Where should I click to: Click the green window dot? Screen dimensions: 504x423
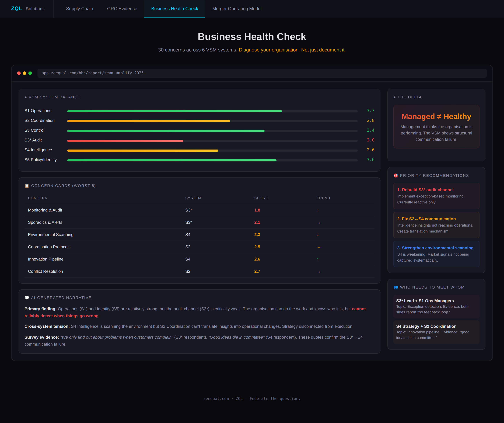(x=30, y=73)
